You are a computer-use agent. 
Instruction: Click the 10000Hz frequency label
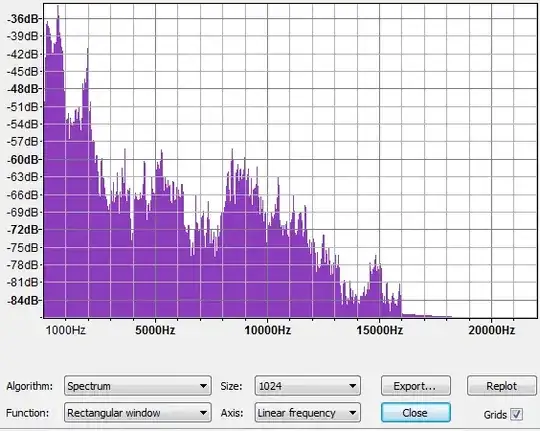click(x=268, y=330)
